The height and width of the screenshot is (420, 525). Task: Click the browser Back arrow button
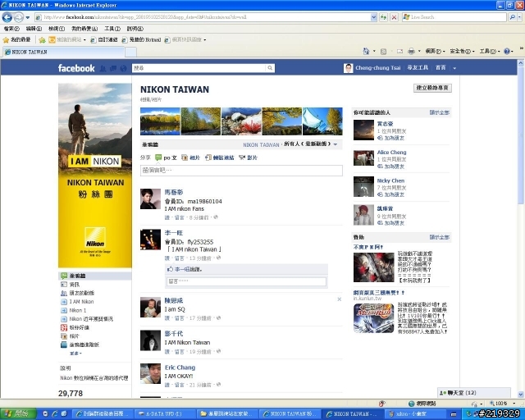coord(7,17)
